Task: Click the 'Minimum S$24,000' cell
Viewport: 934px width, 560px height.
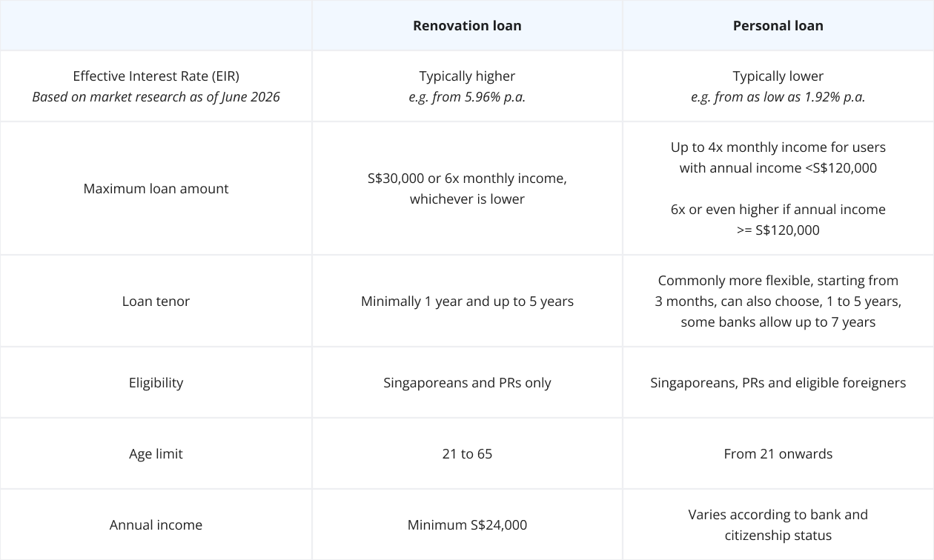Action: (x=467, y=524)
